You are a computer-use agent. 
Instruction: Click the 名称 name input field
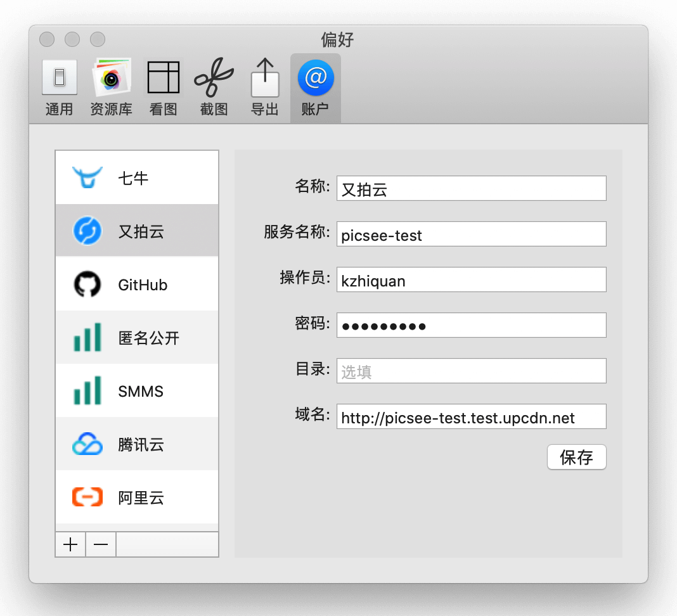click(472, 188)
